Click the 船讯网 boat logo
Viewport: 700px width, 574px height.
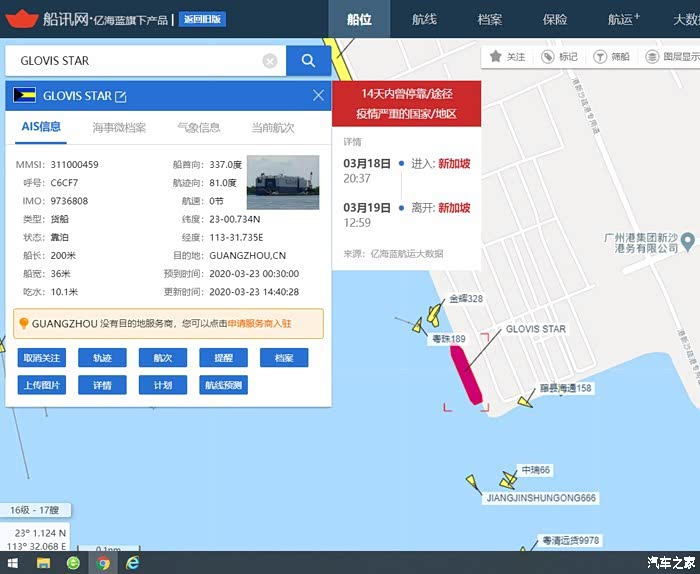pyautogui.click(x=22, y=19)
